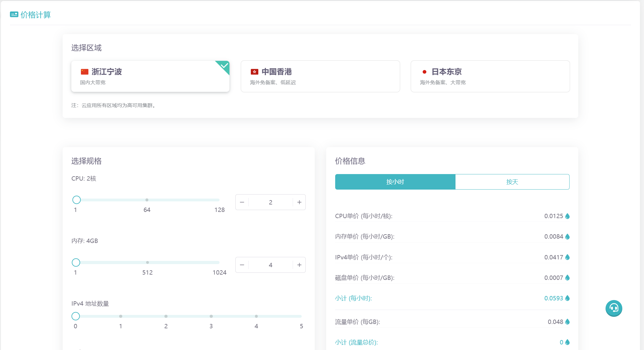The image size is (644, 350).
Task: Click the memory value input field
Action: [x=270, y=265]
